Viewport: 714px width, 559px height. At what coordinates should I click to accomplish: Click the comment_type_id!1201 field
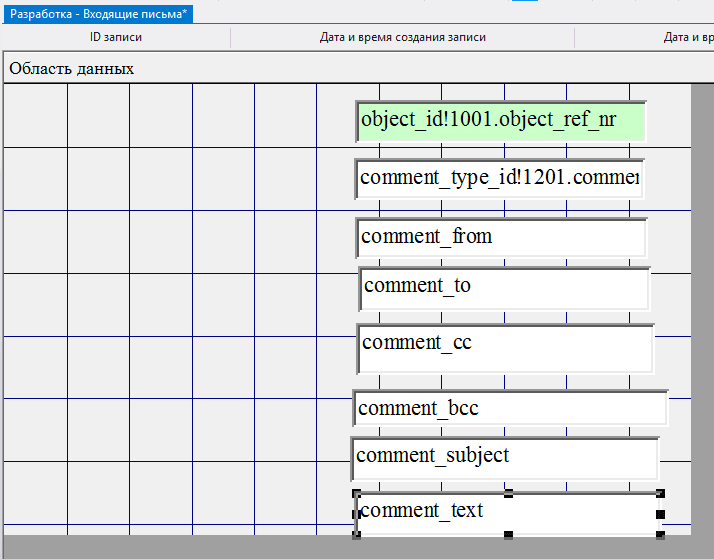coord(498,179)
